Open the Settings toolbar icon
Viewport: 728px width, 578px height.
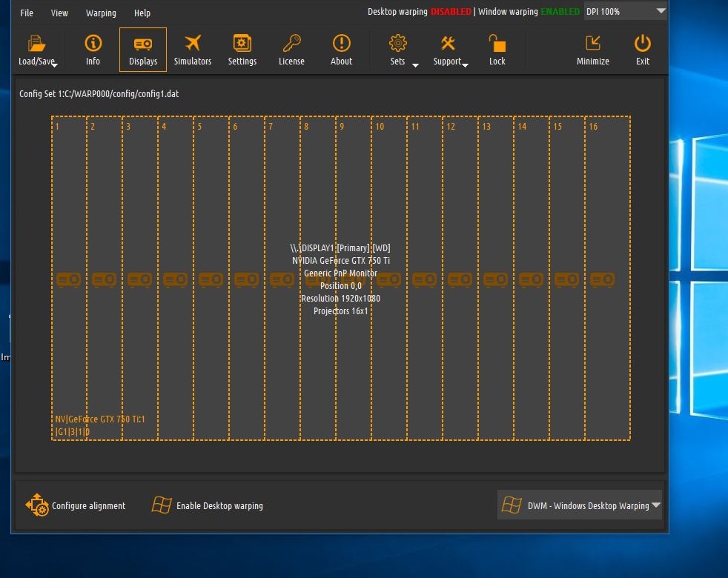click(x=242, y=43)
